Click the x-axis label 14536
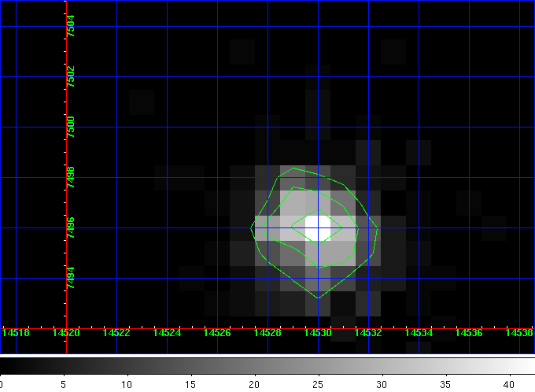The height and width of the screenshot is (392, 535). [469, 333]
